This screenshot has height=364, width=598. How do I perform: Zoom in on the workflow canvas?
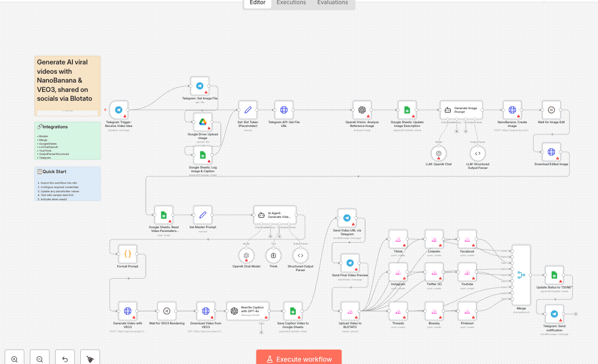(14, 359)
